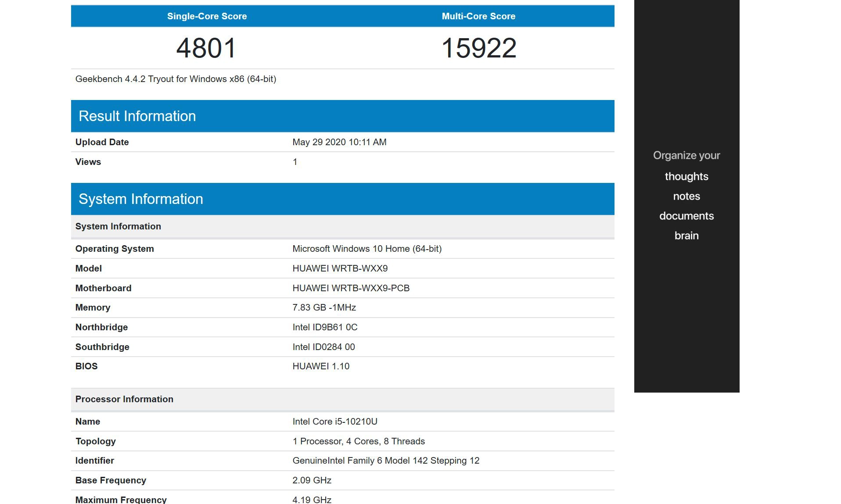This screenshot has height=504, width=841.
Task: Click the Identifier label
Action: coord(94,461)
